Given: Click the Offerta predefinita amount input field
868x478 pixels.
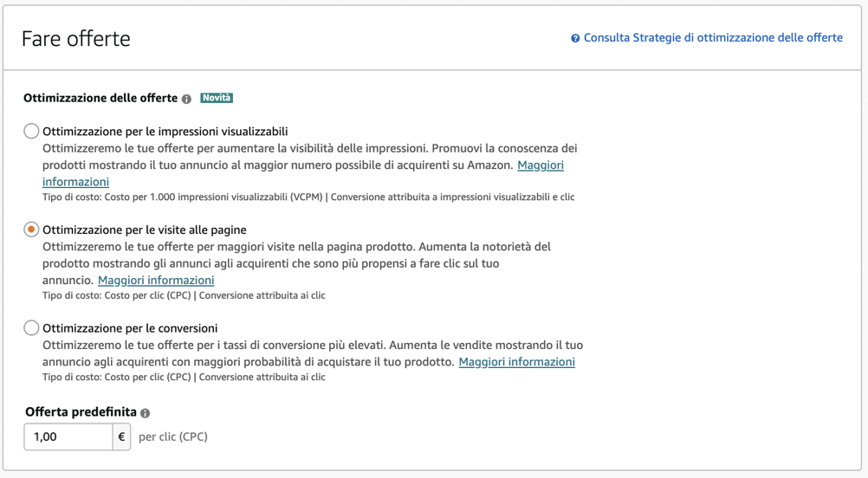Looking at the screenshot, I should coord(68,437).
